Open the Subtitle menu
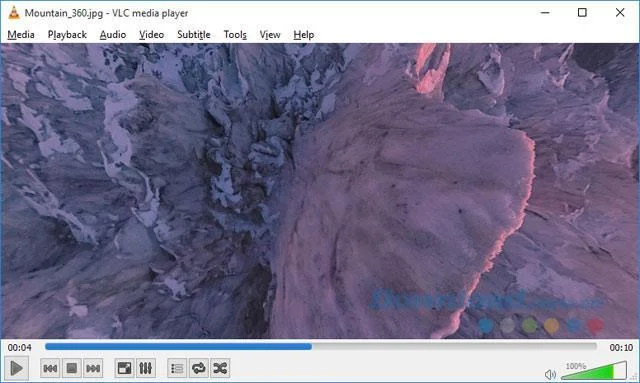This screenshot has height=383, width=640. pyautogui.click(x=194, y=35)
